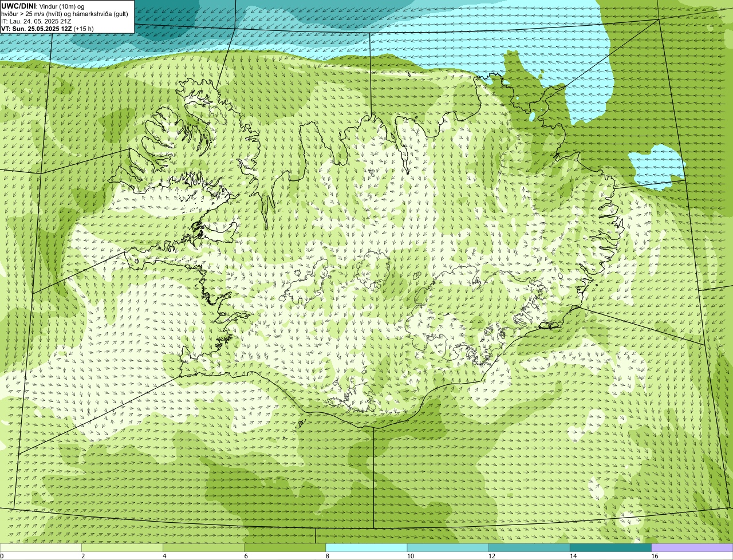Click the "hviður > 25 m/s (hvítt)" description line
The image size is (733, 560).
(65, 14)
